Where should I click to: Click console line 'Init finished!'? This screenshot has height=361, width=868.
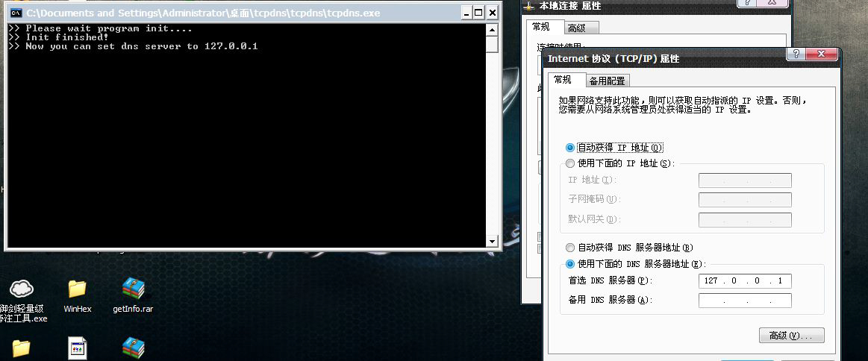click(67, 37)
